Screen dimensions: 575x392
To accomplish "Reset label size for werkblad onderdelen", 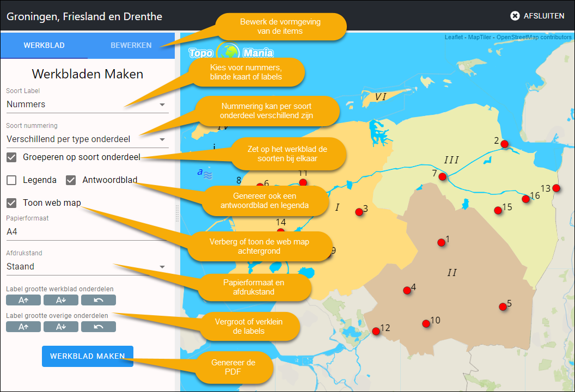I will (x=98, y=300).
